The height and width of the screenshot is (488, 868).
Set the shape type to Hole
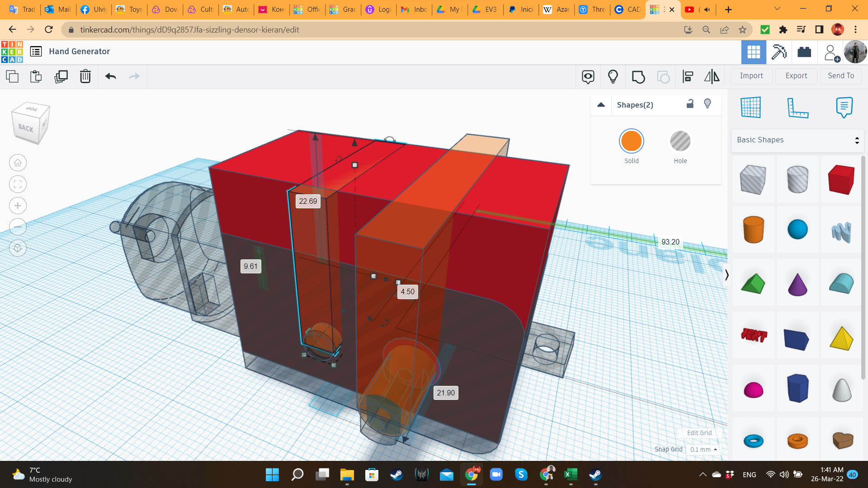[680, 141]
